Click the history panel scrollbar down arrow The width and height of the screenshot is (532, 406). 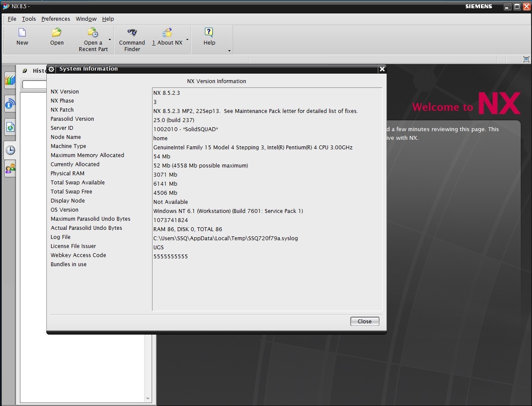pyautogui.click(x=148, y=399)
